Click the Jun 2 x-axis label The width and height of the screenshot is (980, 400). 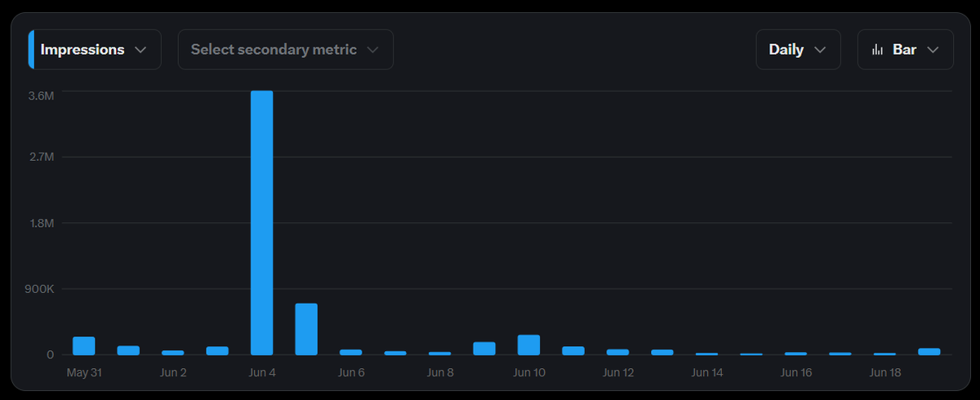(x=173, y=373)
